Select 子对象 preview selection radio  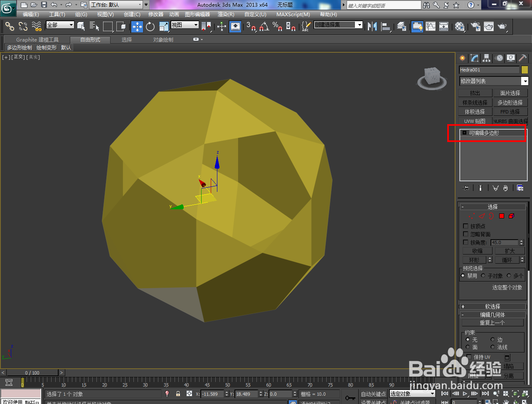click(x=483, y=275)
